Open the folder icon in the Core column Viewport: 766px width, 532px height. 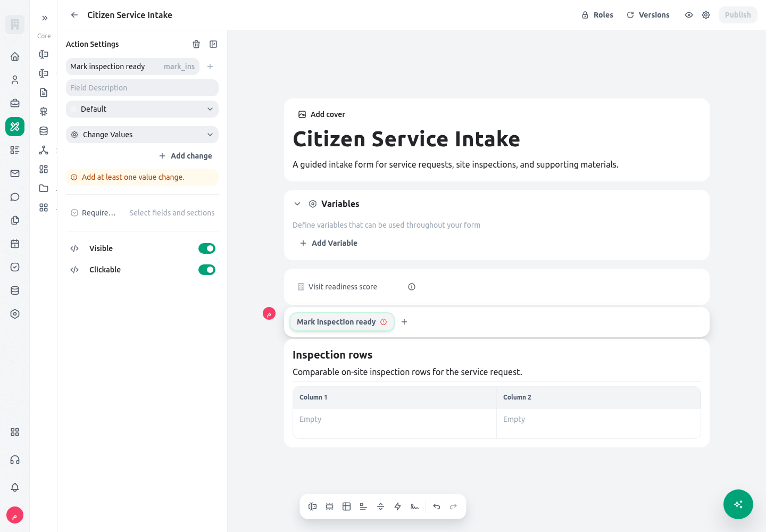point(44,188)
